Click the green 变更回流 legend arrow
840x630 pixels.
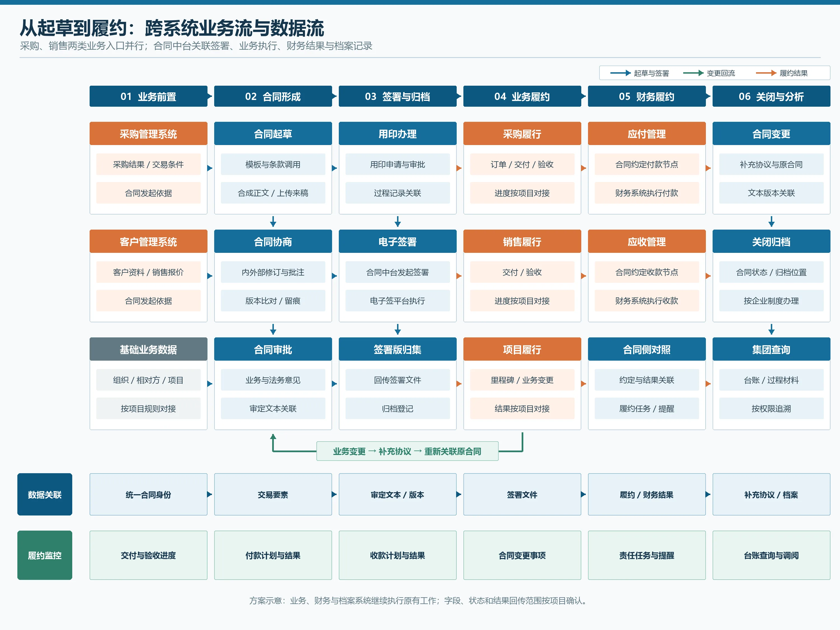point(693,73)
